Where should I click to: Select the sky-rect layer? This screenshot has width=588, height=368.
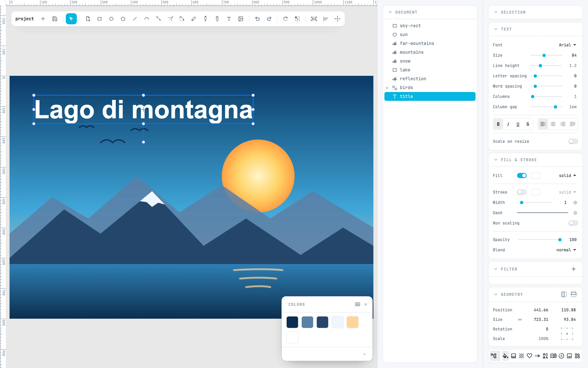click(430, 26)
